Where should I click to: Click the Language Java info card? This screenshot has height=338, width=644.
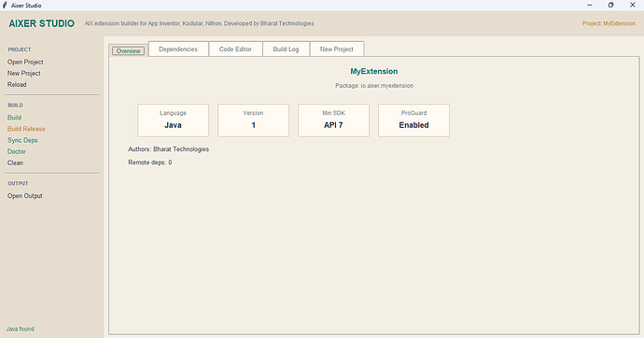point(173,120)
